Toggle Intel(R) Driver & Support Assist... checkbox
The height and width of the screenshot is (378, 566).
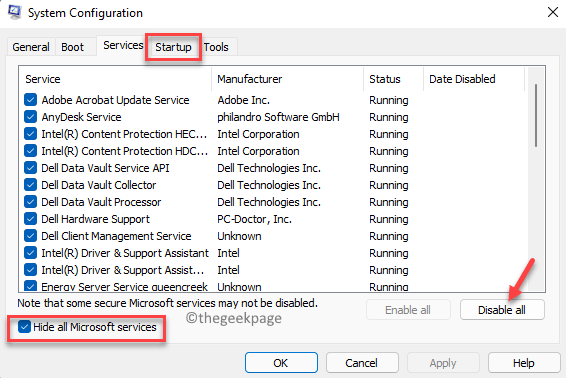(30, 269)
